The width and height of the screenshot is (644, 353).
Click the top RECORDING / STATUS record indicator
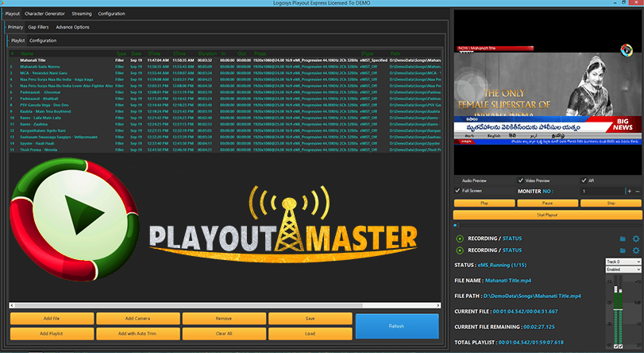point(460,239)
